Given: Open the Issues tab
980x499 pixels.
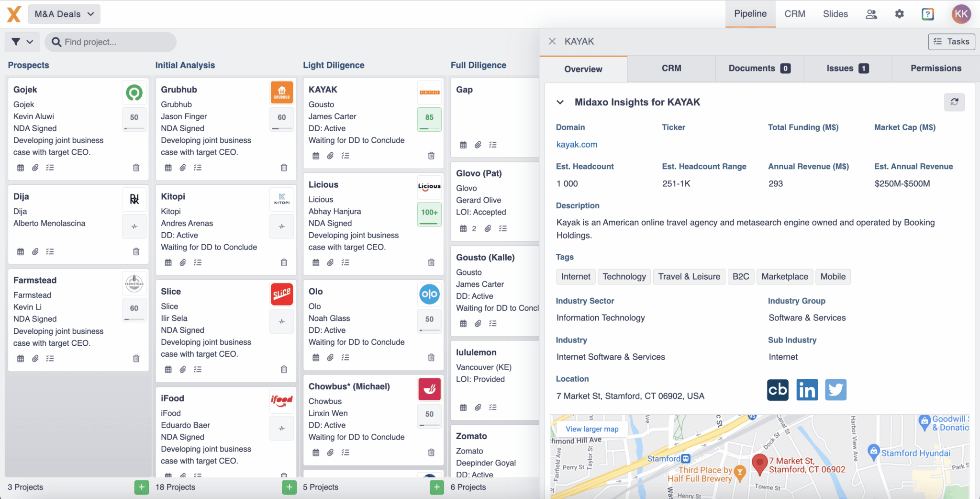Looking at the screenshot, I should click(x=847, y=68).
